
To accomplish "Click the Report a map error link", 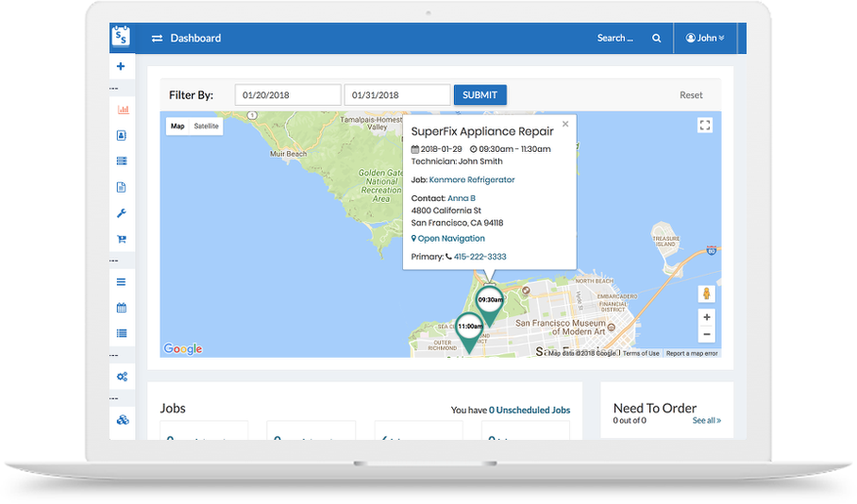I will (692, 354).
